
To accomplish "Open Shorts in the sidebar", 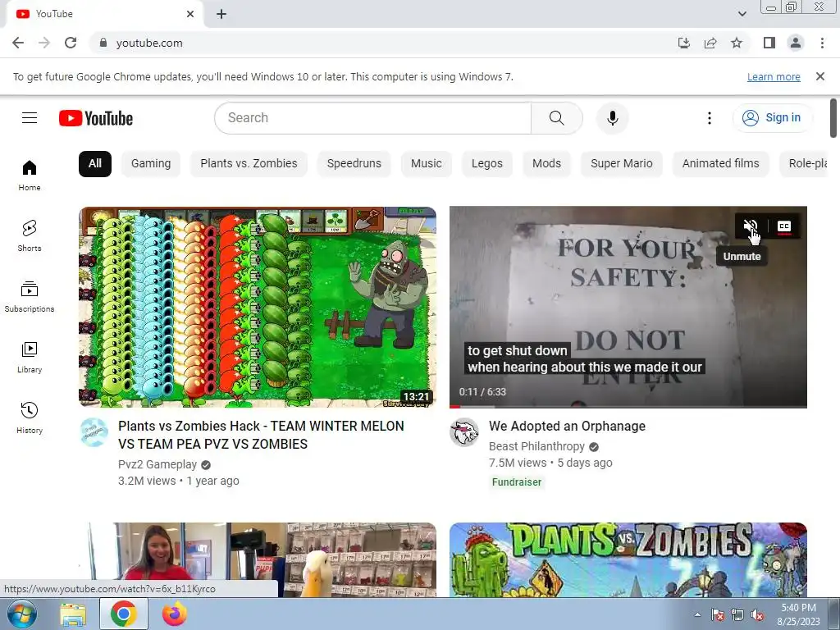I will point(30,235).
